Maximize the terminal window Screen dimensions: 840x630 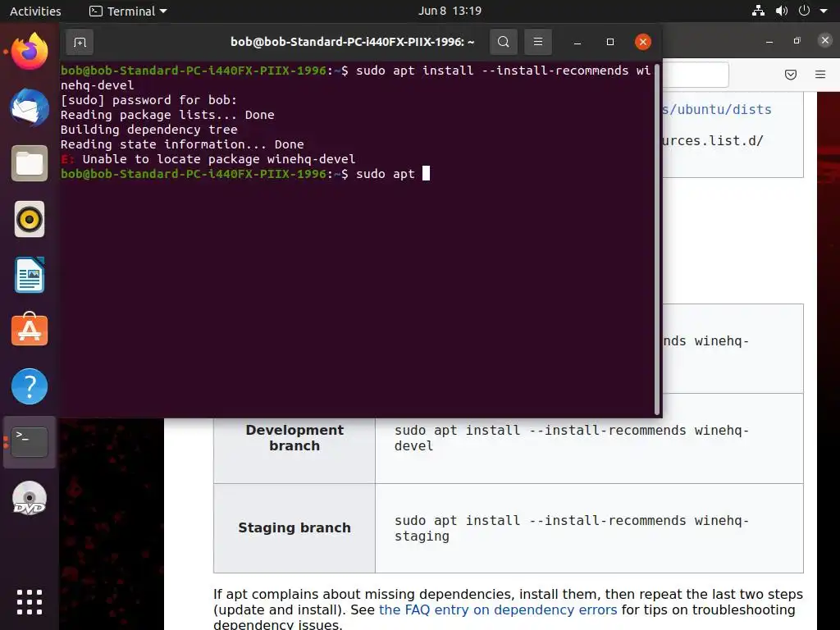click(610, 42)
